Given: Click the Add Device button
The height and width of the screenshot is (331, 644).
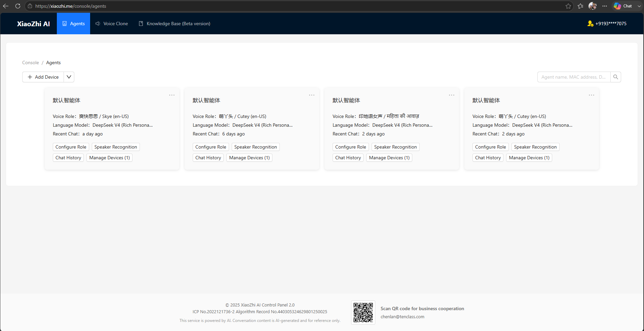Looking at the screenshot, I should coord(43,77).
